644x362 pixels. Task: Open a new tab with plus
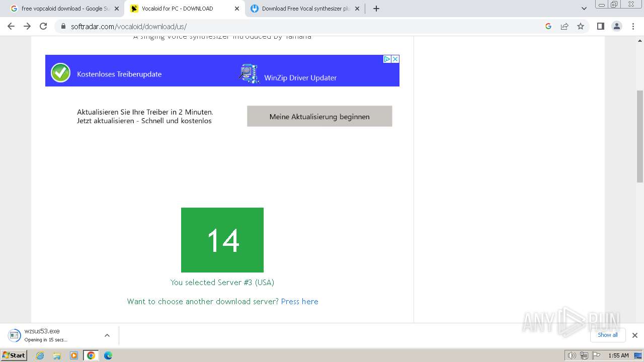pos(376,9)
